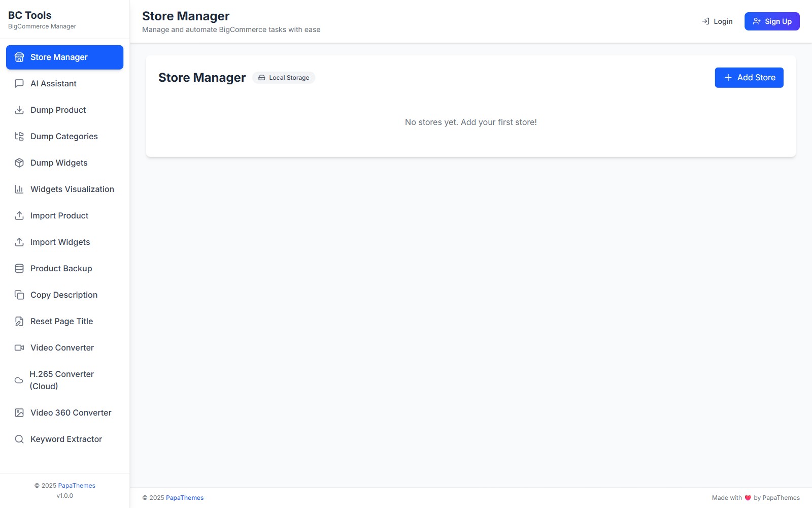
Task: Open Product Backup tool
Action: point(64,269)
